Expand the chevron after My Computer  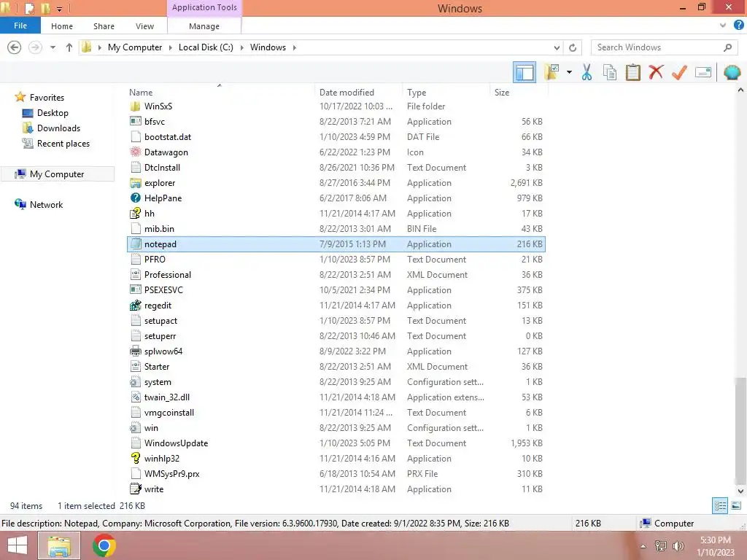point(171,47)
